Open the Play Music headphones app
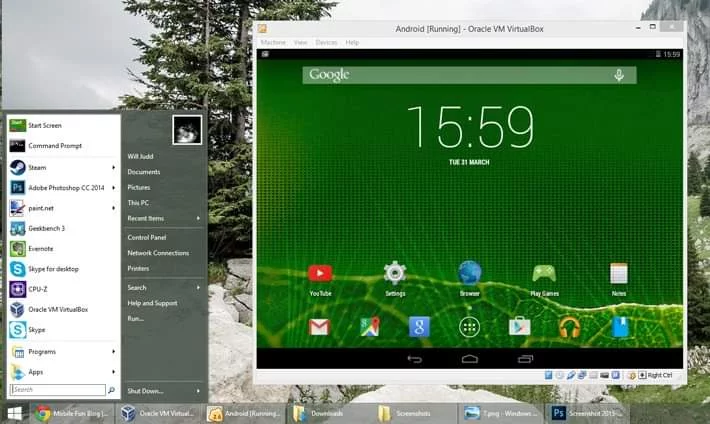The image size is (710, 424). (x=569, y=327)
